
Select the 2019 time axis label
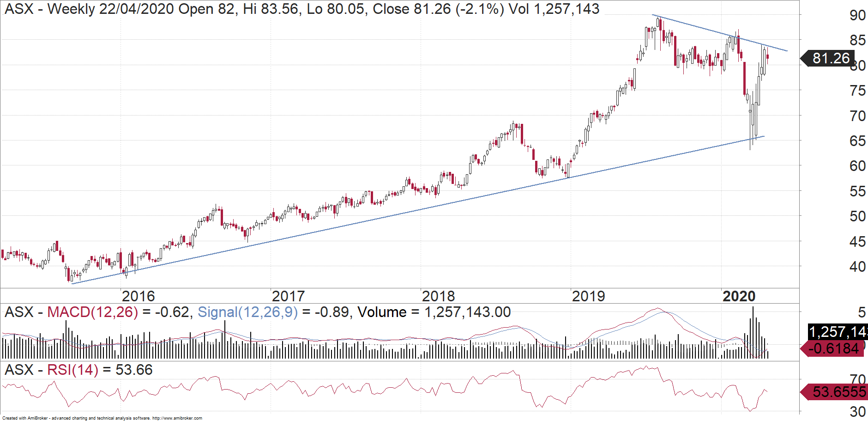[588, 296]
